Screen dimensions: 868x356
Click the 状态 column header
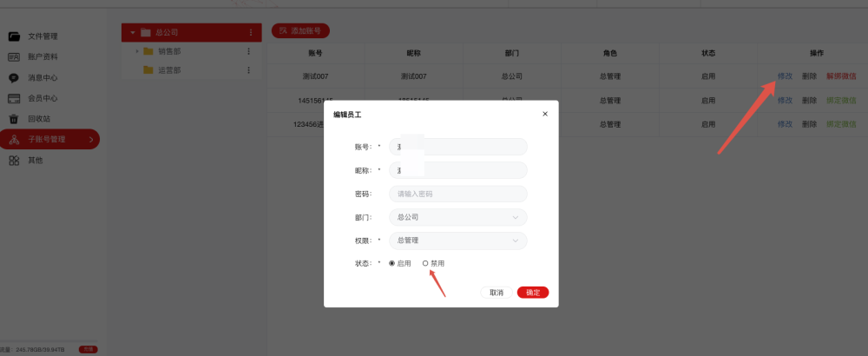pyautogui.click(x=708, y=54)
